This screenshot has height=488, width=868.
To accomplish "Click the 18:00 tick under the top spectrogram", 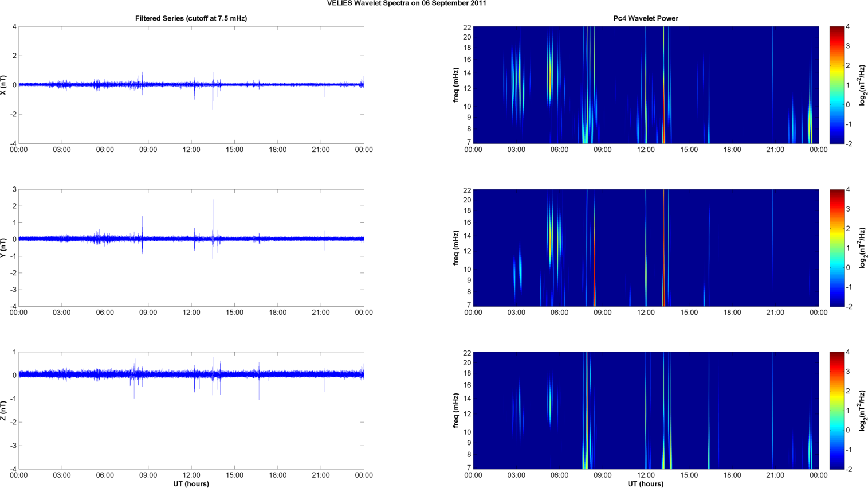I will pyautogui.click(x=732, y=150).
